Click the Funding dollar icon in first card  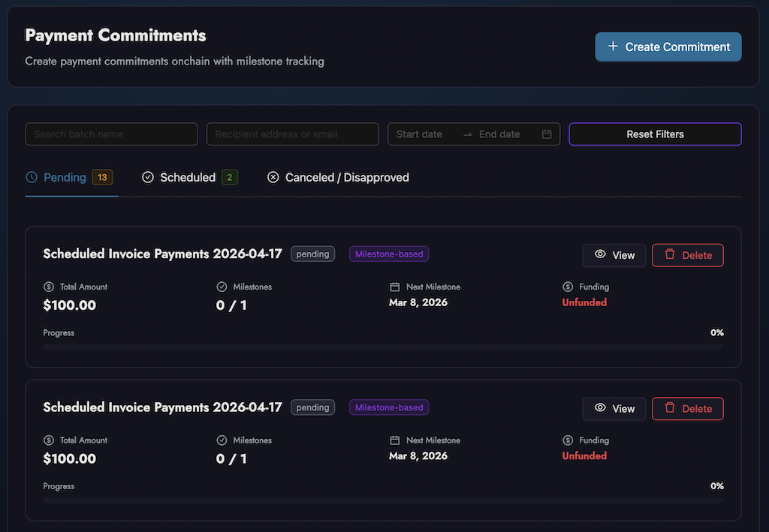(x=568, y=287)
